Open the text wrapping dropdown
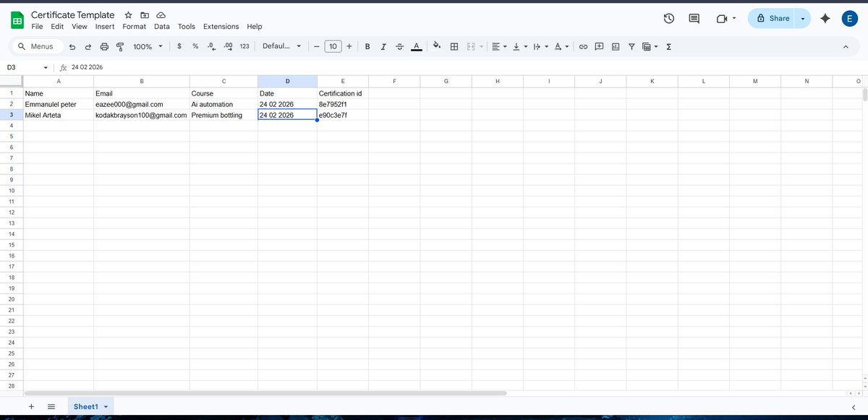This screenshot has width=868, height=420. pyautogui.click(x=541, y=46)
